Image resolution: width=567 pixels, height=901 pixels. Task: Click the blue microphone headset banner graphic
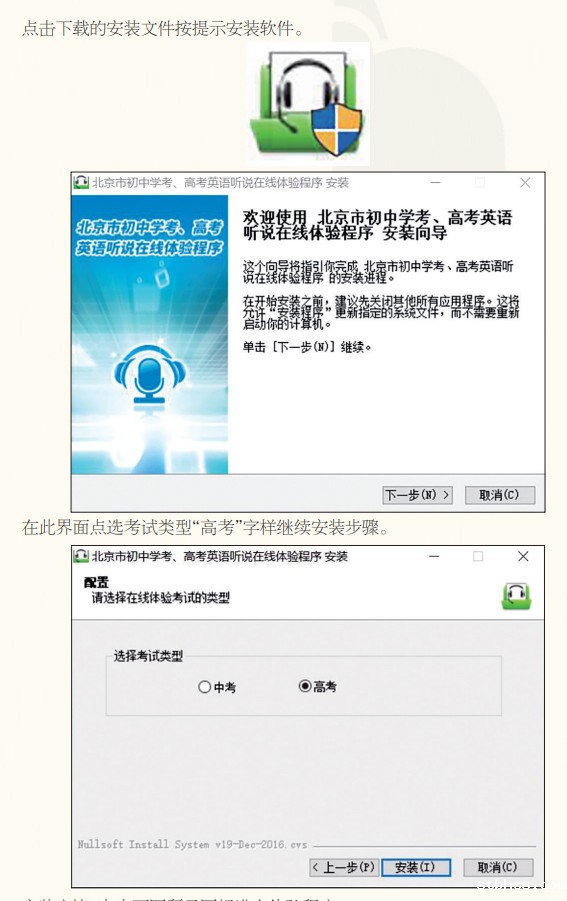149,374
